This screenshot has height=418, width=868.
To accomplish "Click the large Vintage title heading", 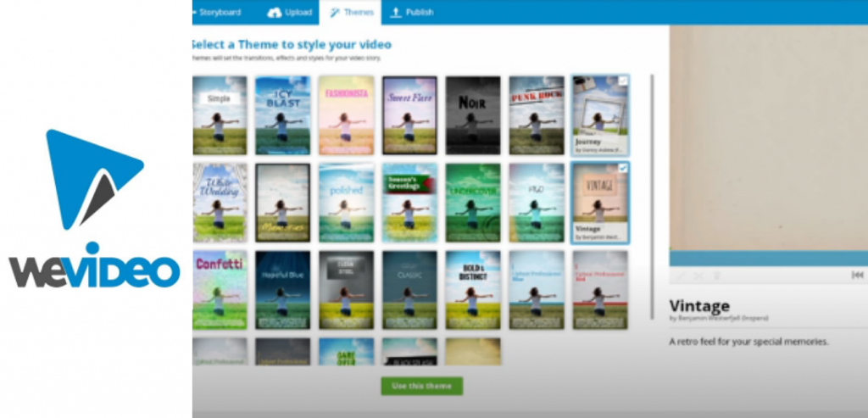I will (699, 305).
